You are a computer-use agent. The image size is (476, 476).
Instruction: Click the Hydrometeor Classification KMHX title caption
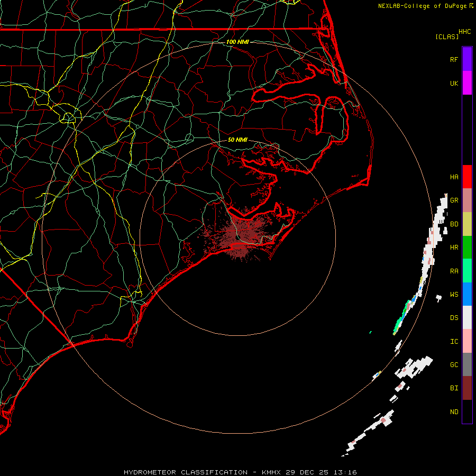(x=240, y=472)
